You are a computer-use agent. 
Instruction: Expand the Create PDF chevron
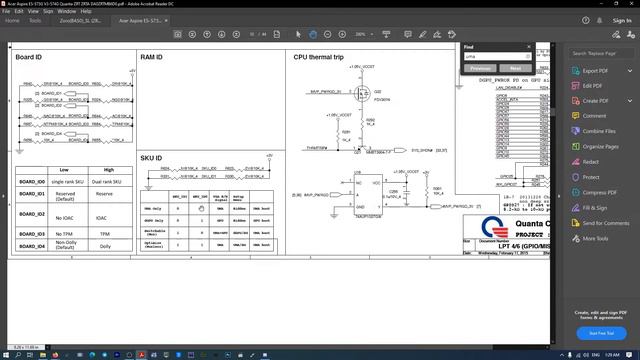pos(630,101)
